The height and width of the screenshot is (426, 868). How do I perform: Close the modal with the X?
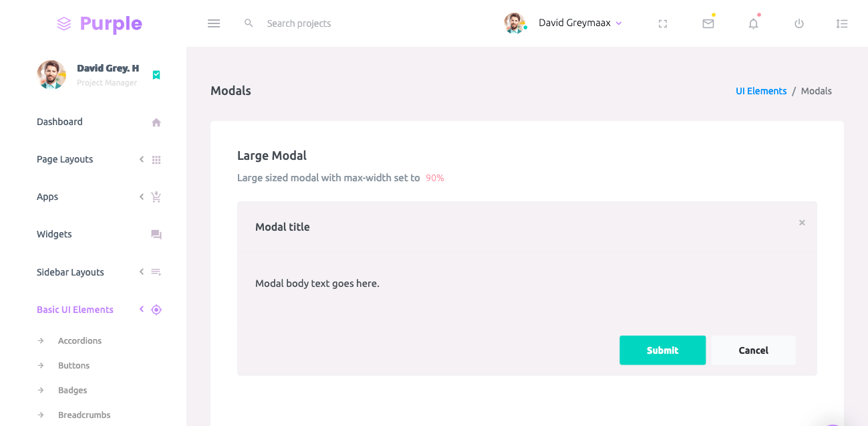click(x=802, y=223)
